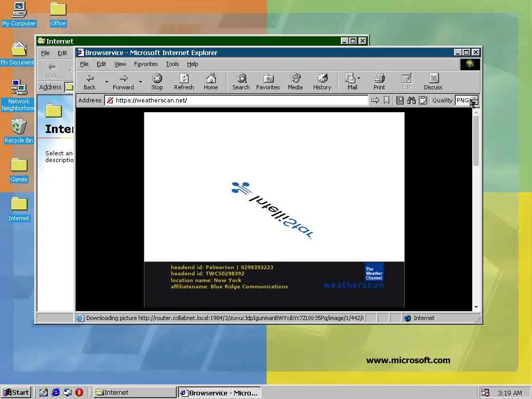Open the Favorites toolbar button

pos(268,82)
